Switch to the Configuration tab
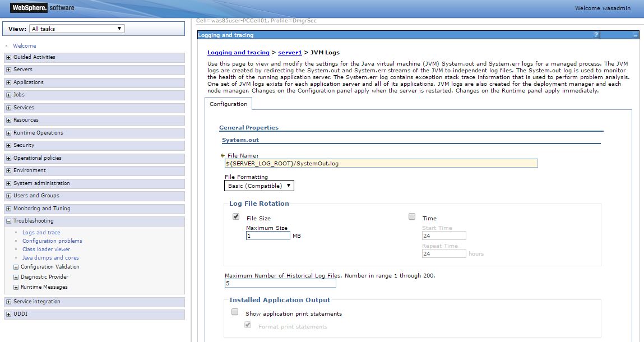 pos(228,104)
